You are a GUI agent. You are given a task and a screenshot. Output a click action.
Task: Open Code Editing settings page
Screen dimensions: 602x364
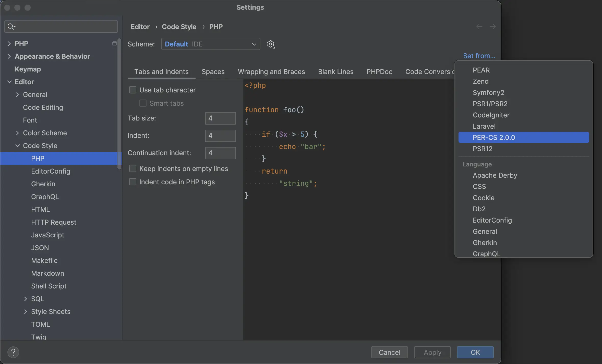(x=43, y=107)
